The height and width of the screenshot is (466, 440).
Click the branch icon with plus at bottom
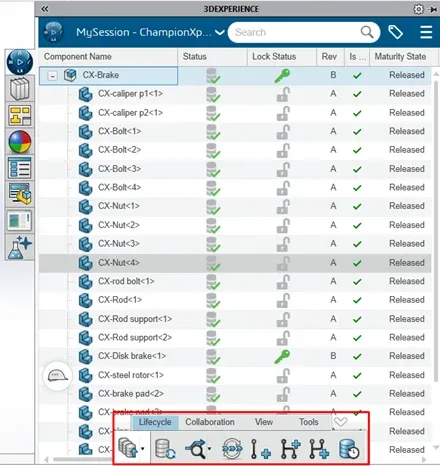tap(319, 449)
